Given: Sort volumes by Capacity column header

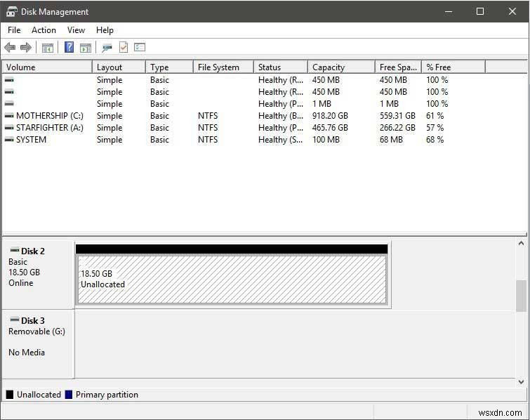Looking at the screenshot, I should (x=340, y=67).
